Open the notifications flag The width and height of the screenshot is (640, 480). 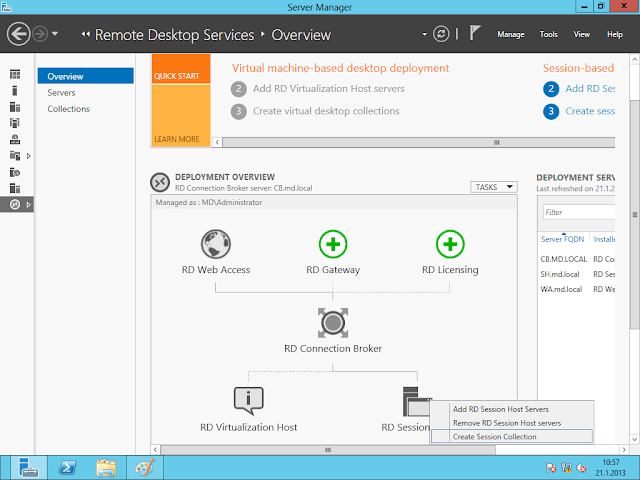click(x=475, y=34)
